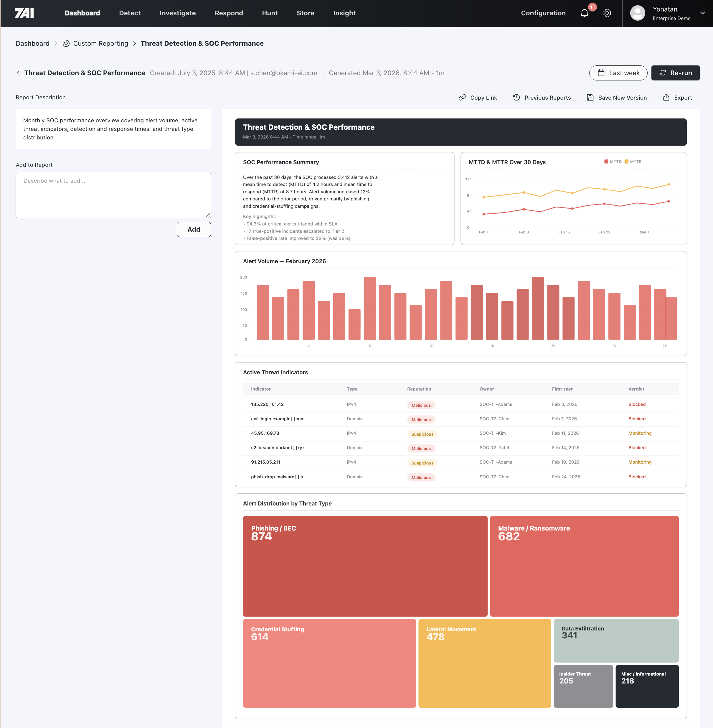Click the Copy Link chain icon
This screenshot has width=713, height=728.
click(463, 98)
